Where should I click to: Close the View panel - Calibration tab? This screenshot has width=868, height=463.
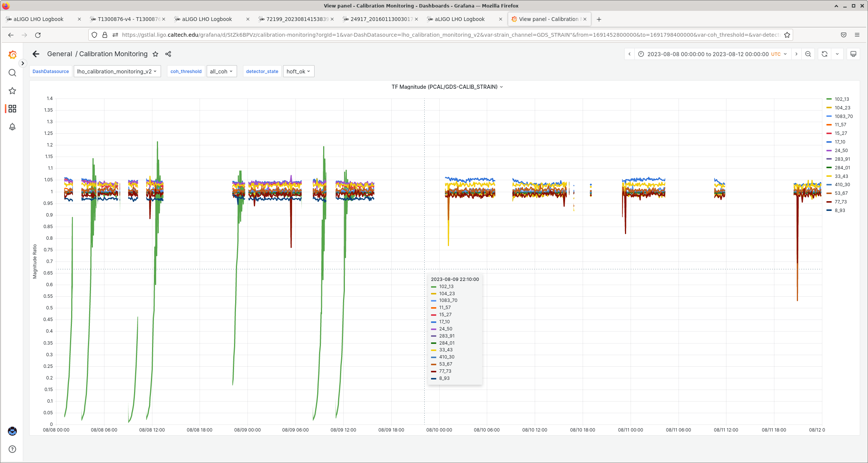click(585, 19)
